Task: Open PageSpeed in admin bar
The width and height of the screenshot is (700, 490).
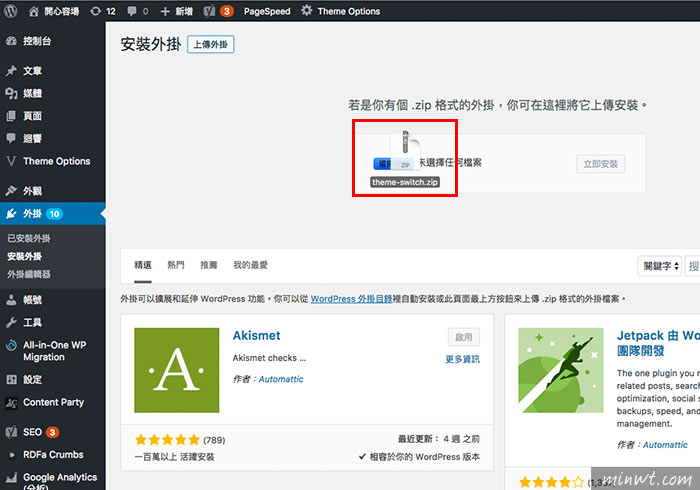Action: tap(267, 11)
